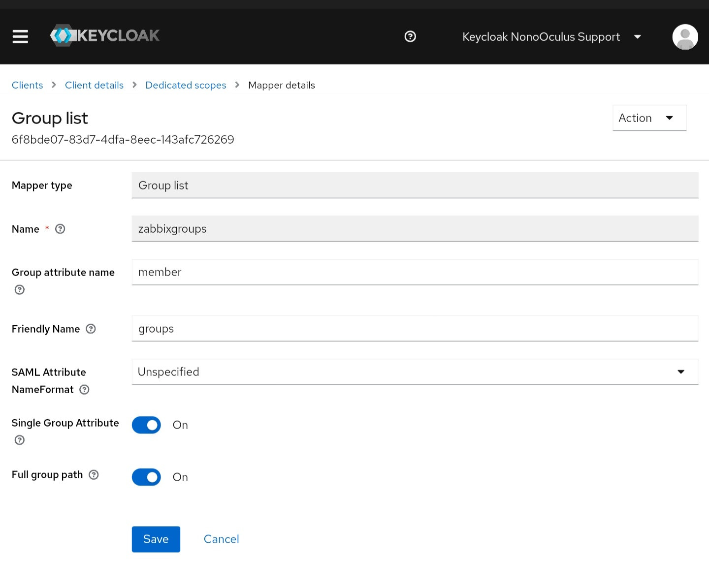Show help for Group attribute name
The height and width of the screenshot is (588, 709).
(x=20, y=290)
